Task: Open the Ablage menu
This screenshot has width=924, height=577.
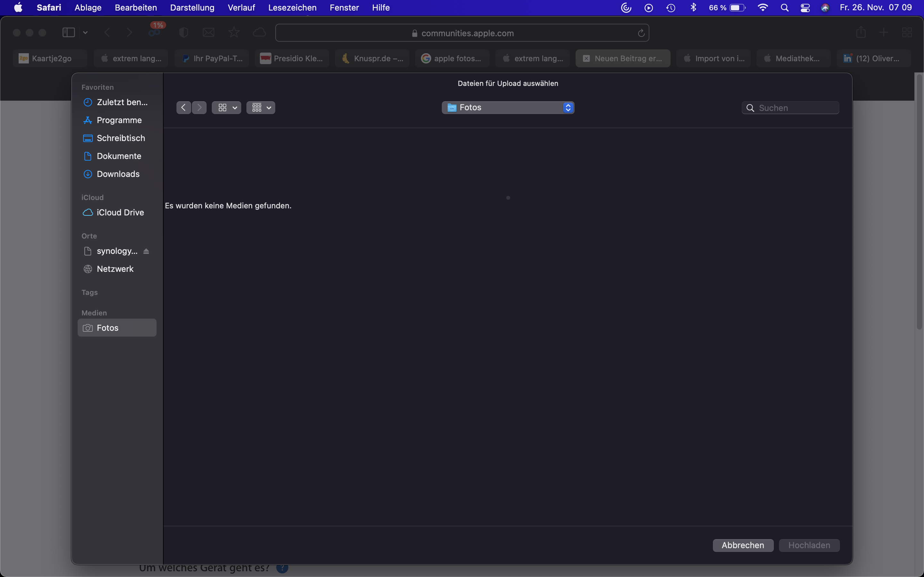Action: 88,8
